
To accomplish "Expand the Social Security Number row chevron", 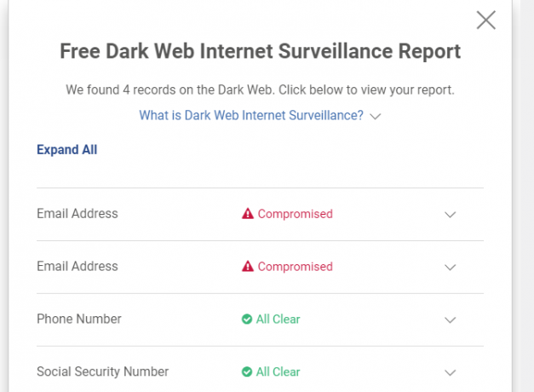I will 450,372.
